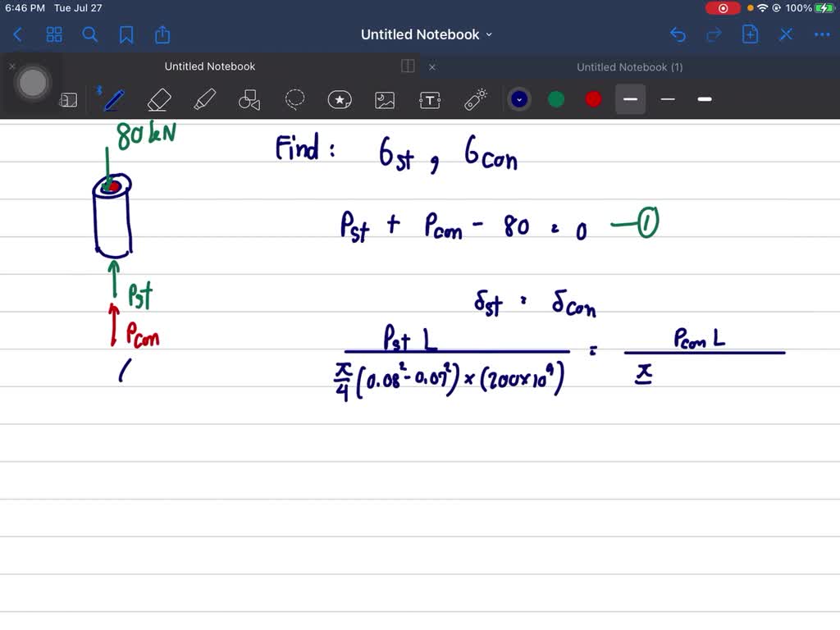Select the Highlighter tool
The height and width of the screenshot is (630, 840).
point(204,99)
